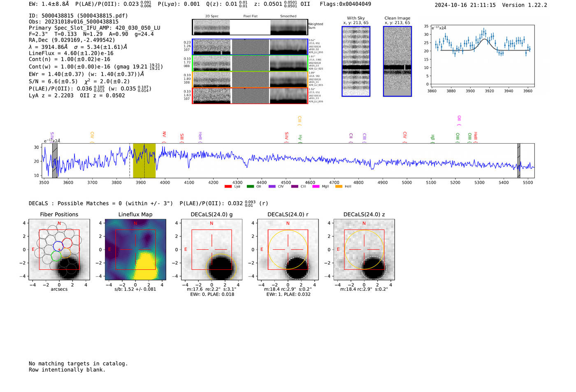Screen dimensions: 576x392
Task: Click the 'No matching targets in catalog.' text
Action: coord(78,364)
